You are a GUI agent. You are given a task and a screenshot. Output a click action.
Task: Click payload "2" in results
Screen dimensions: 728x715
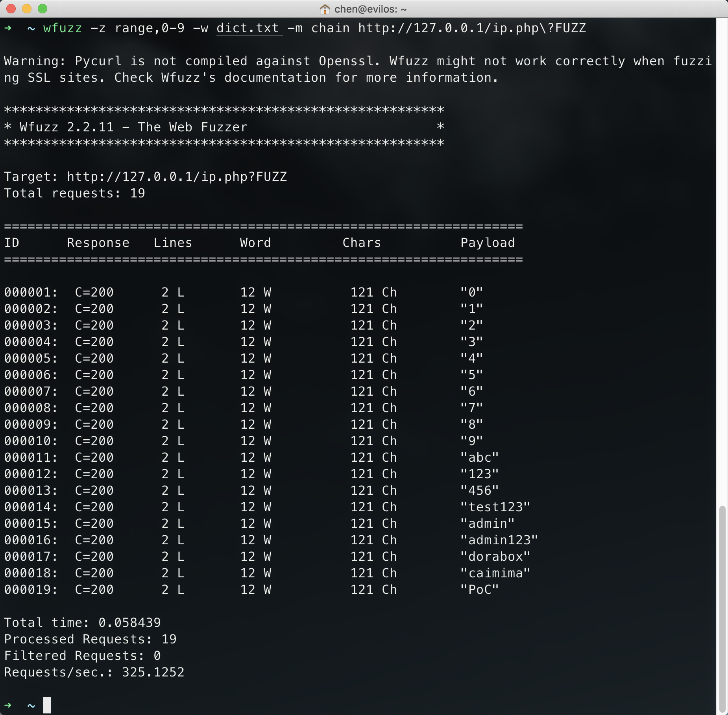click(471, 325)
